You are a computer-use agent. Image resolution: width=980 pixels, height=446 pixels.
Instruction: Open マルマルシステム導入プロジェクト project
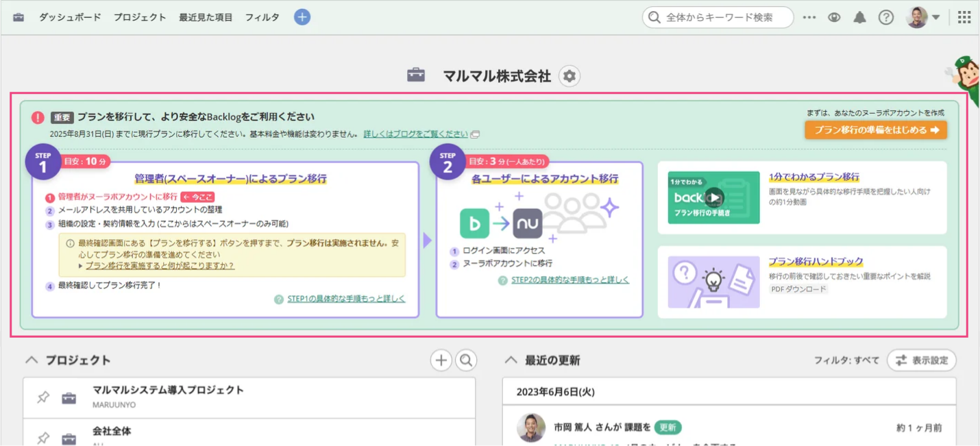[x=168, y=390]
